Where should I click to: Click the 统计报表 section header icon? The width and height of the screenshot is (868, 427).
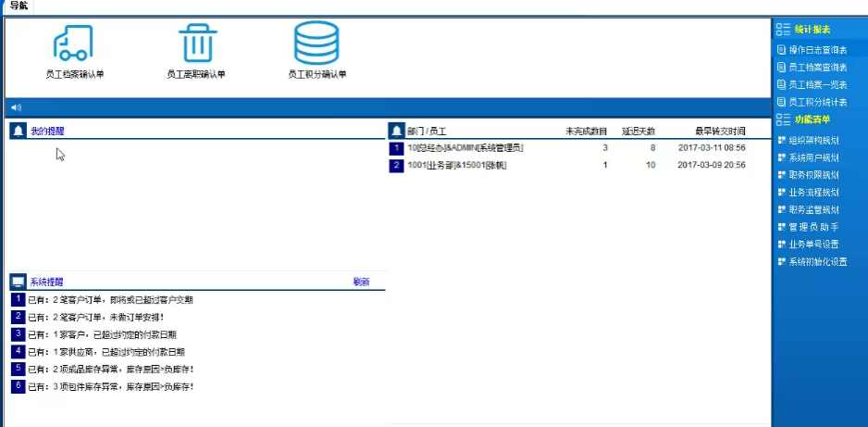pyautogui.click(x=783, y=30)
